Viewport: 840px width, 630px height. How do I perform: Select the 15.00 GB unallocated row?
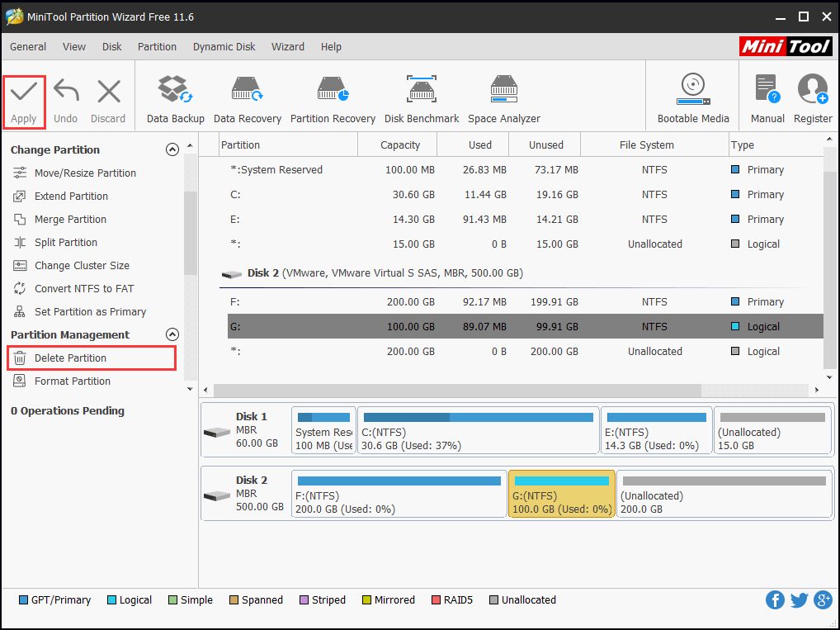[526, 244]
